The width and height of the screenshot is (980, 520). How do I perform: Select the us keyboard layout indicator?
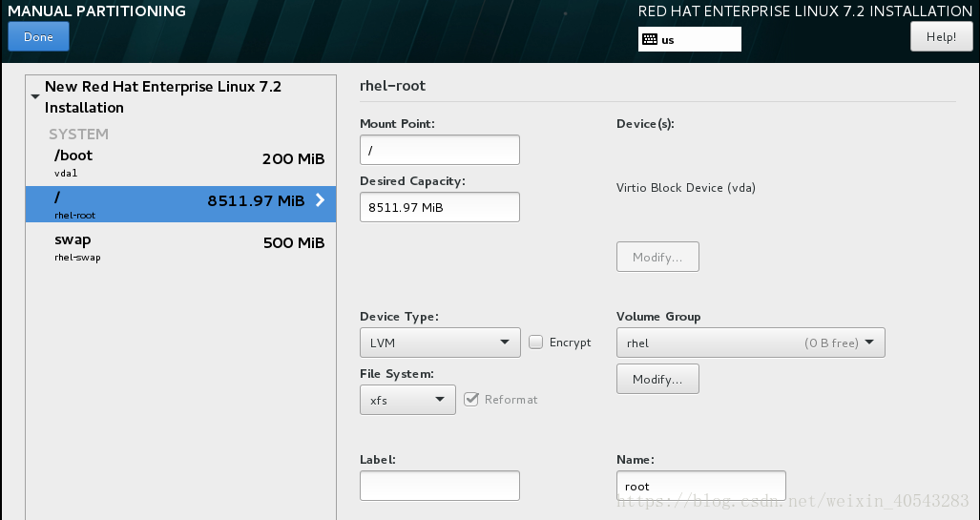click(x=689, y=39)
